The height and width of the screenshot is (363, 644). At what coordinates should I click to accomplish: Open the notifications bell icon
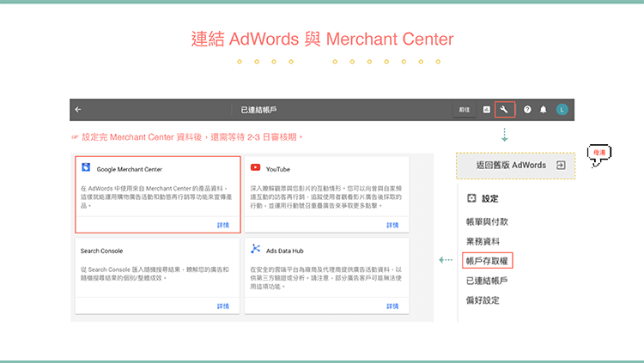point(543,110)
